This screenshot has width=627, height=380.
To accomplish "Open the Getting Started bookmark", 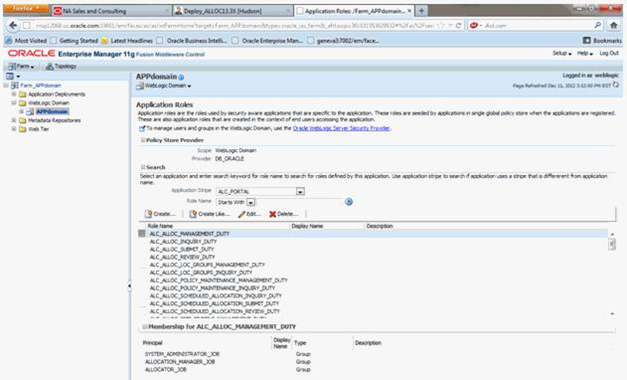I will pos(74,41).
